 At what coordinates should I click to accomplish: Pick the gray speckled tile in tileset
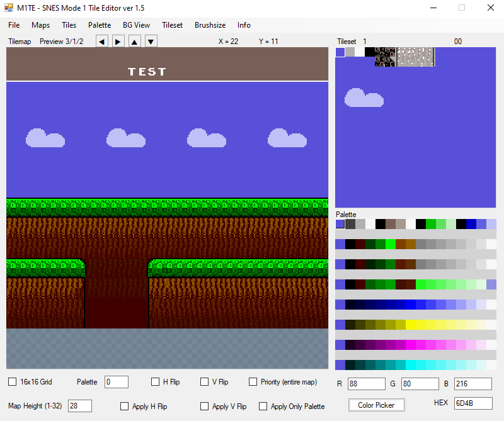(415, 57)
